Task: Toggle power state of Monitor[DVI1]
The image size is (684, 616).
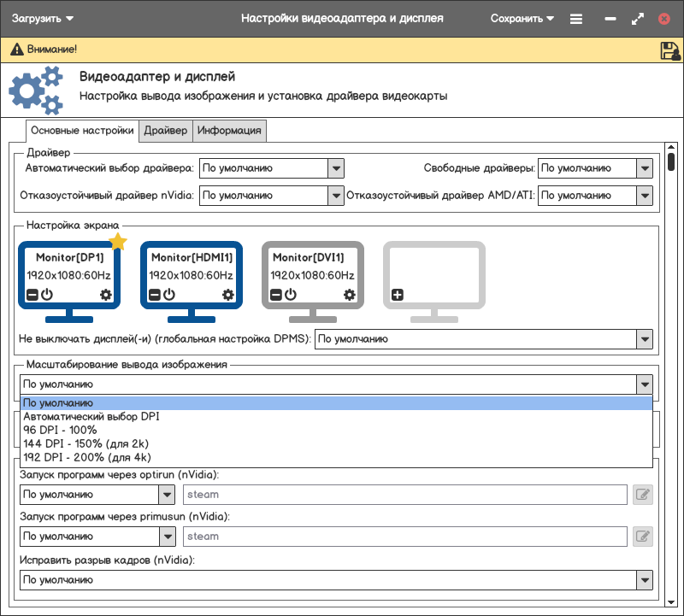Action: point(291,295)
